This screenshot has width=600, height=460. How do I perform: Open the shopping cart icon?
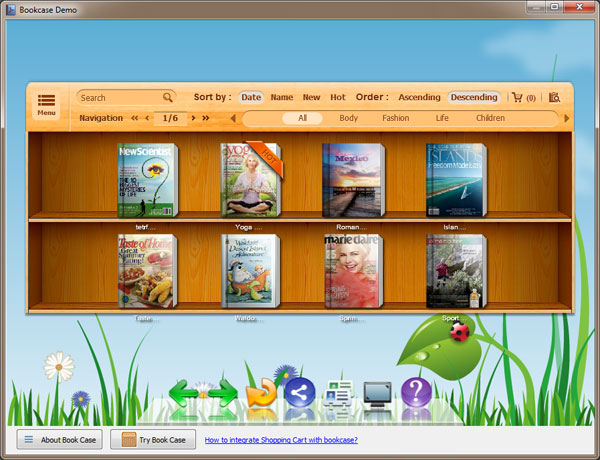pos(517,98)
